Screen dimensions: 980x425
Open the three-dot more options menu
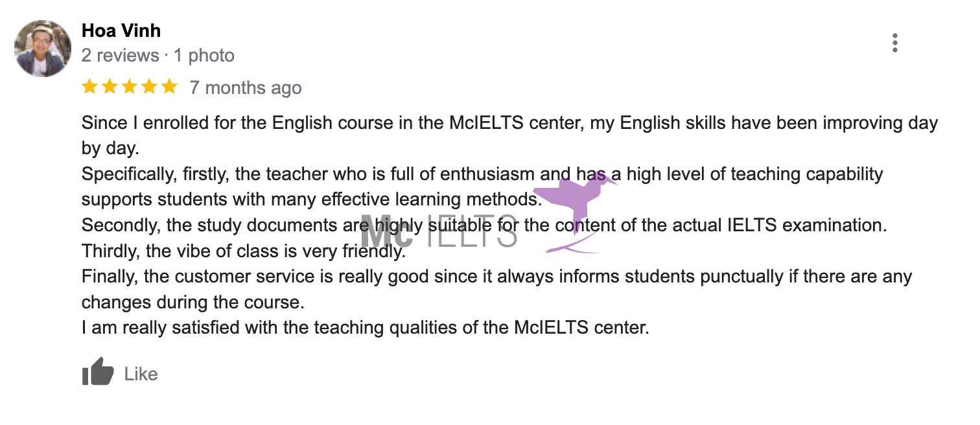pos(894,43)
